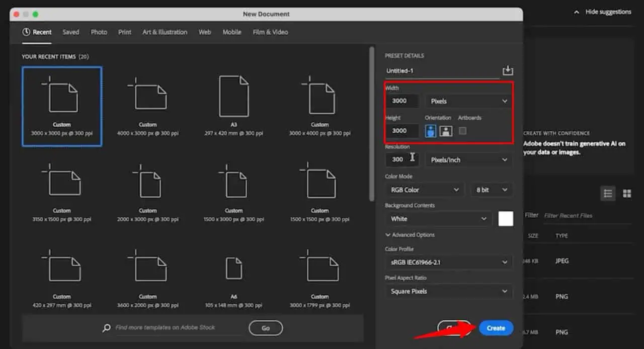This screenshot has height=349, width=644.
Task: Click the Go button for Adobe Stock
Action: click(266, 328)
